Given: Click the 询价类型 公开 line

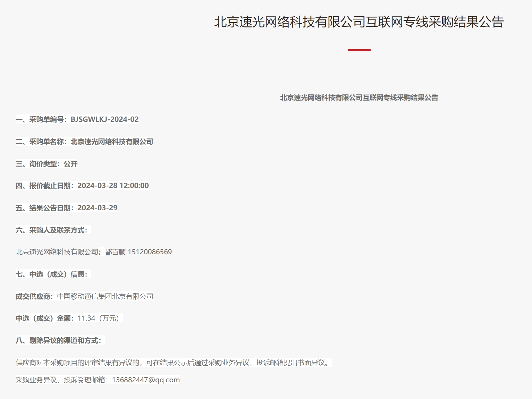Looking at the screenshot, I should [47, 164].
